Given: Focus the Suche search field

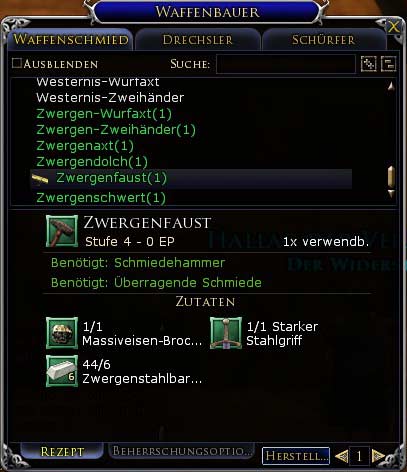Looking at the screenshot, I should click(286, 64).
